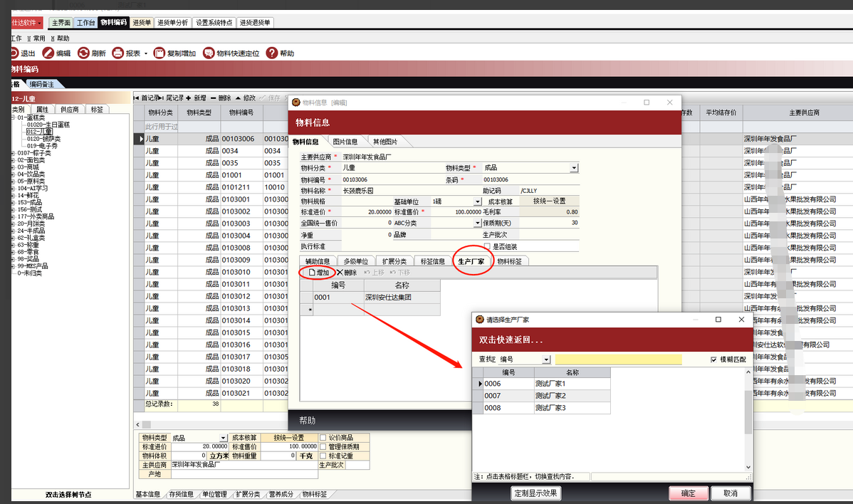Expand 02-面包类 tree node
Viewport: 853px width, 504px height.
tap(14, 160)
